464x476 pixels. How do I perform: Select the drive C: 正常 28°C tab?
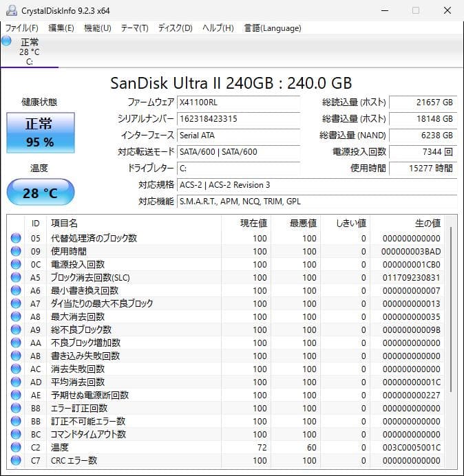point(30,51)
